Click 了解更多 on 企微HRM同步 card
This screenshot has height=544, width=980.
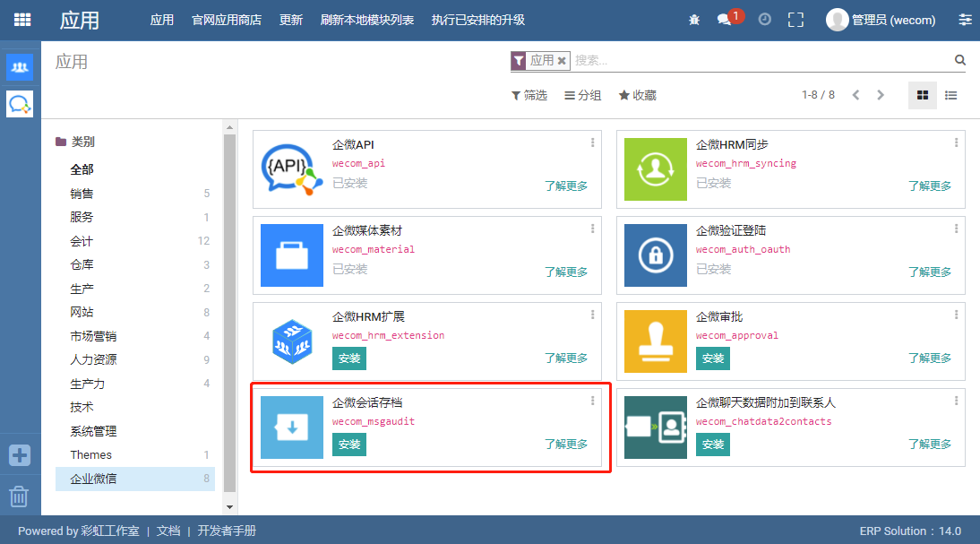point(930,186)
